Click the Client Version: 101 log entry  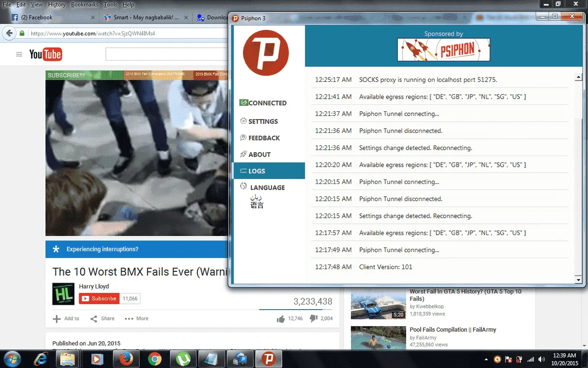[x=440, y=267]
